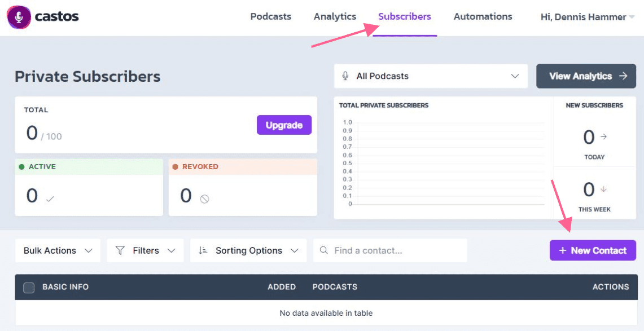Click the No data available in table text

click(x=326, y=313)
